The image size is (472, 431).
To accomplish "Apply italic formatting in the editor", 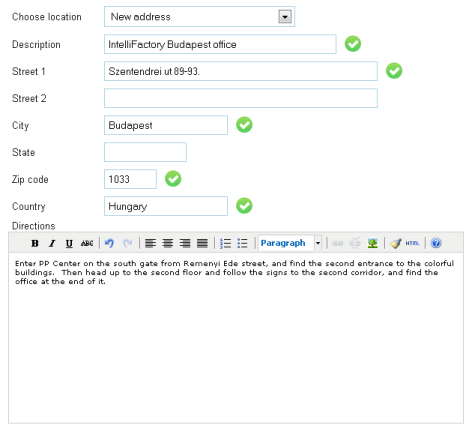I will tap(52, 243).
